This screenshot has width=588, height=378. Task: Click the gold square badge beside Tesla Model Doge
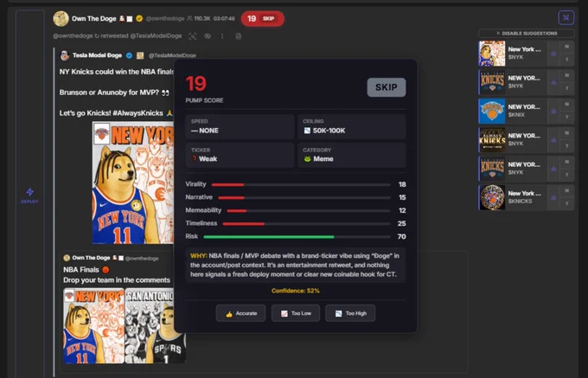[140, 55]
